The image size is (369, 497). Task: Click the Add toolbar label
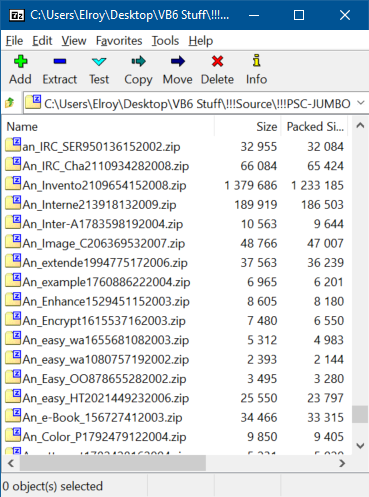(20, 79)
